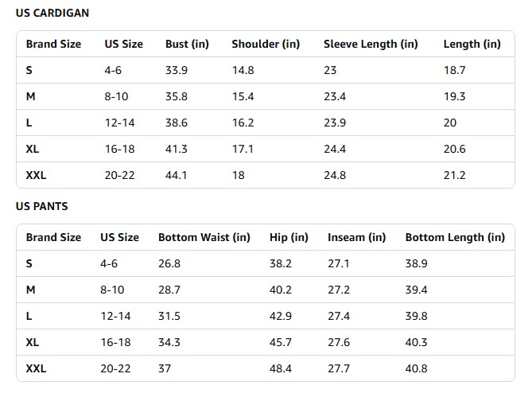
Task: Click the 33.9 bust value for size S
Action: click(177, 70)
